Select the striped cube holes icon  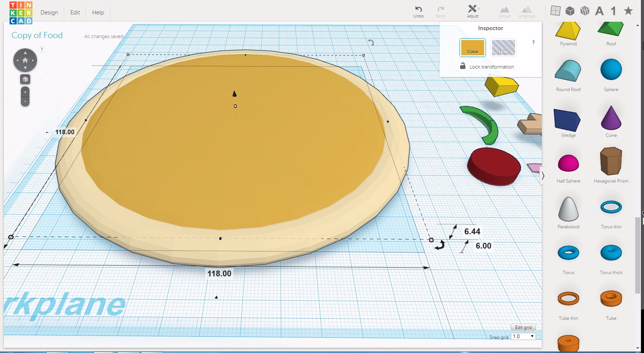point(585,11)
